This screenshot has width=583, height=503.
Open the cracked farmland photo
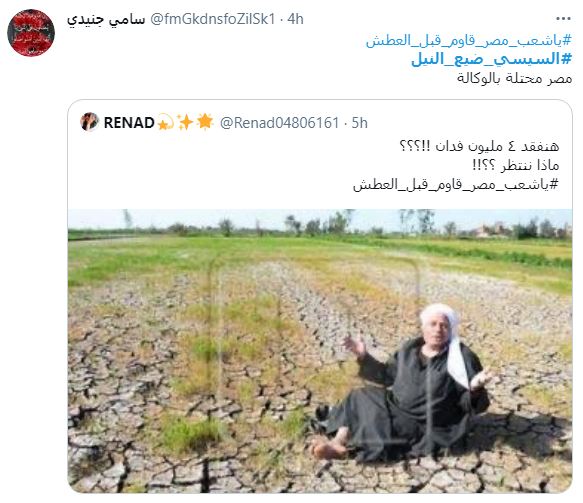click(x=320, y=351)
